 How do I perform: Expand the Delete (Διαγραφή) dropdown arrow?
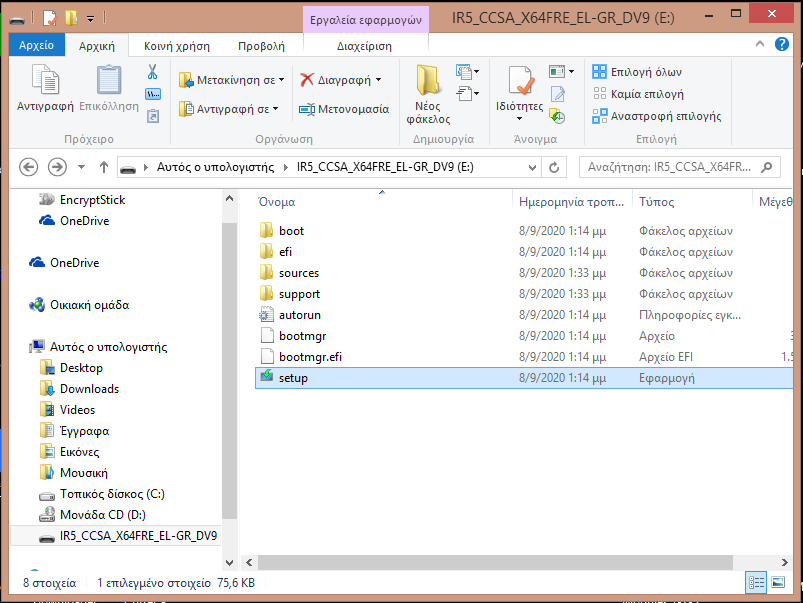click(x=378, y=80)
